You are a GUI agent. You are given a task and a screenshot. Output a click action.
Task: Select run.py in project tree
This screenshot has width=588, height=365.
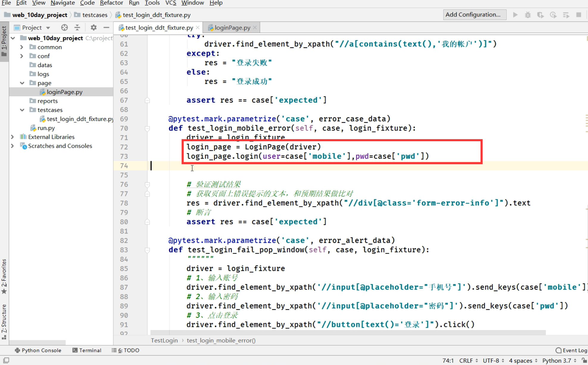pyautogui.click(x=46, y=128)
